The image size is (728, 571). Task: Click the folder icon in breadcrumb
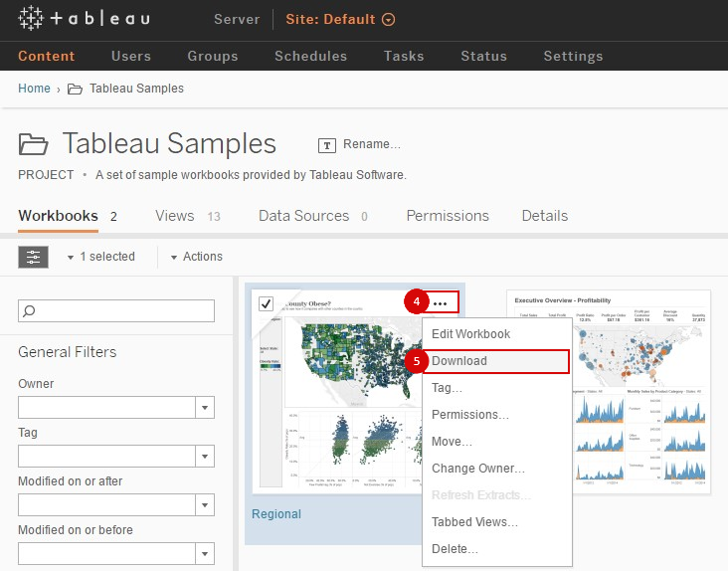click(75, 89)
